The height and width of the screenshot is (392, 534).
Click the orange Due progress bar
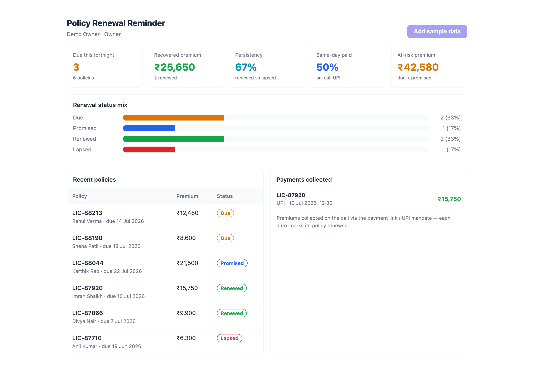pyautogui.click(x=174, y=117)
